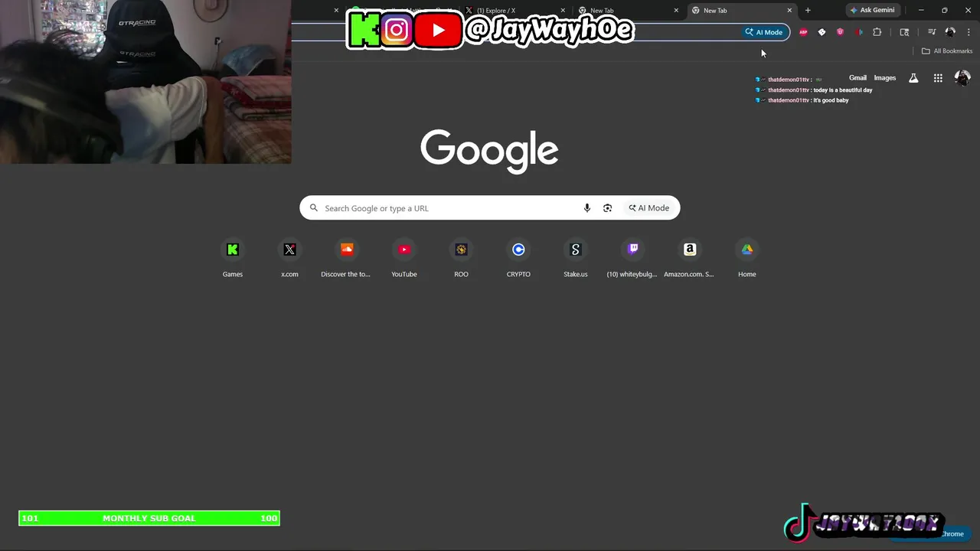
Task: Click the Google logo
Action: (x=489, y=151)
